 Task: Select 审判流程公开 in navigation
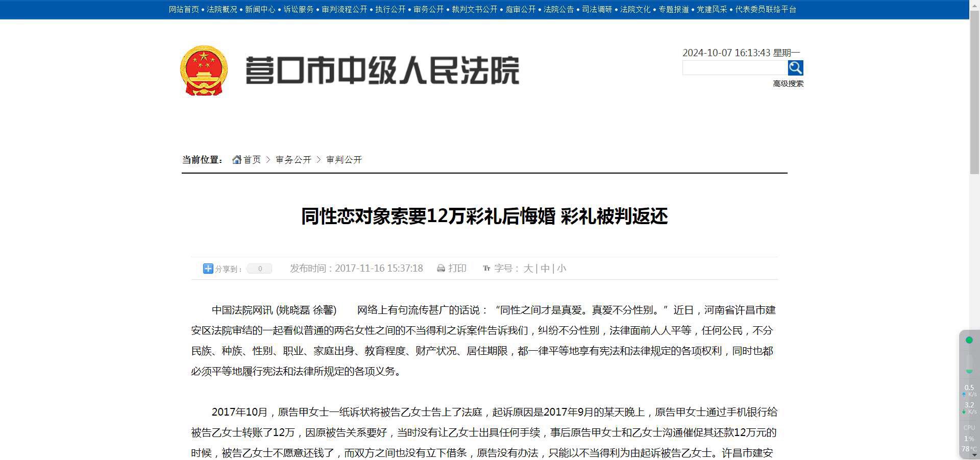point(345,9)
